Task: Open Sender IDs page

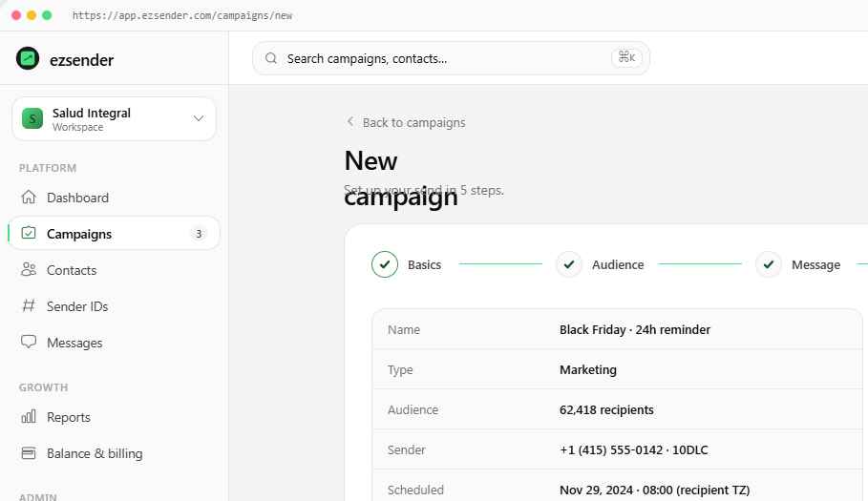Action: click(x=114, y=306)
